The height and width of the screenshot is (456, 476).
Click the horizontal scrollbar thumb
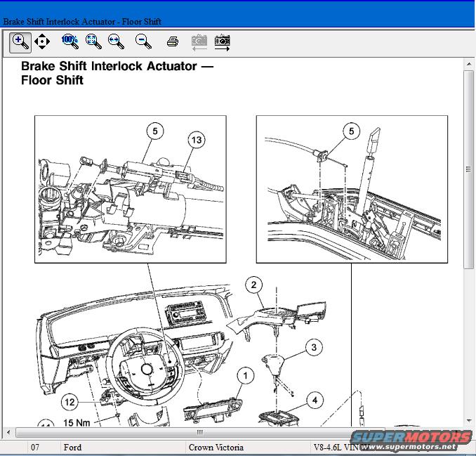[200, 432]
